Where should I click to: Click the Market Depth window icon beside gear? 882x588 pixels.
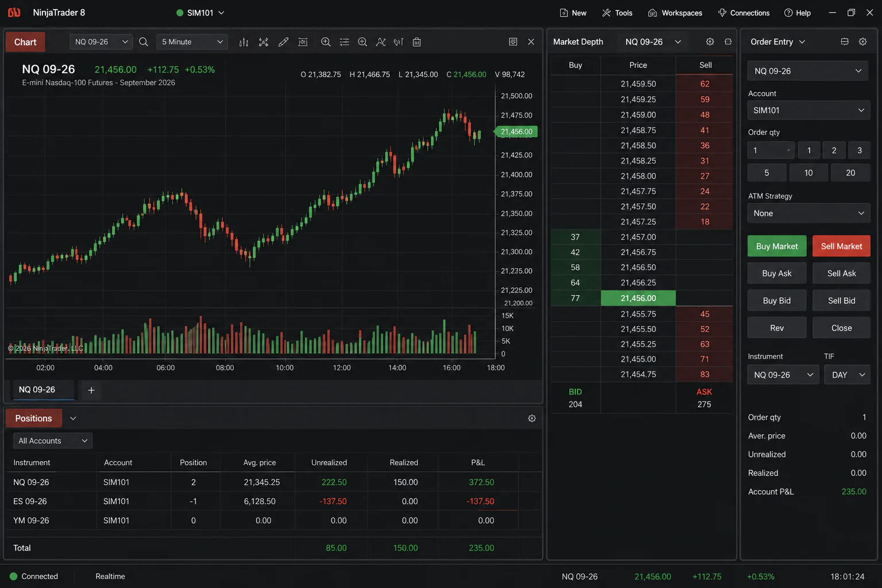pyautogui.click(x=728, y=42)
